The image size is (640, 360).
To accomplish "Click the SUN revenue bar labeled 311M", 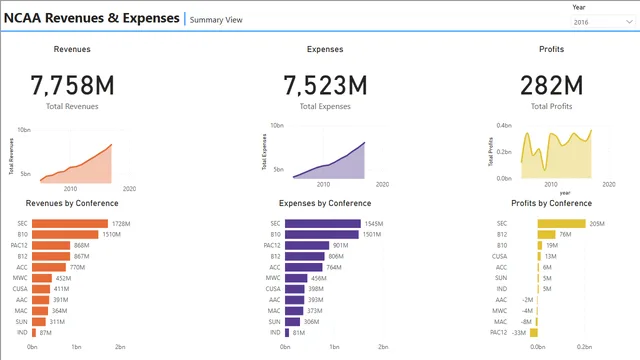I will coord(39,322).
